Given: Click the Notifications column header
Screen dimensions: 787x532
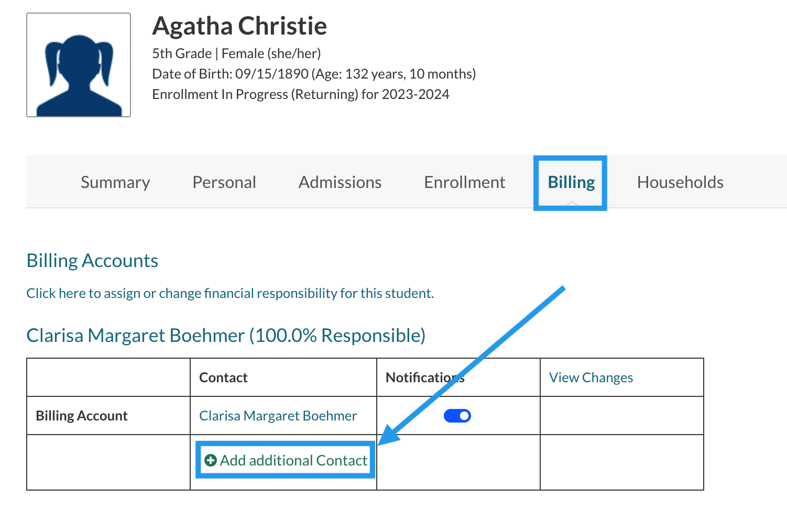Looking at the screenshot, I should (x=424, y=378).
